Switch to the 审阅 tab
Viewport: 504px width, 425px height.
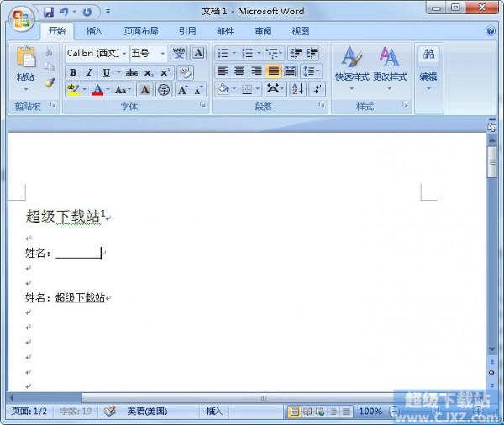[x=263, y=31]
